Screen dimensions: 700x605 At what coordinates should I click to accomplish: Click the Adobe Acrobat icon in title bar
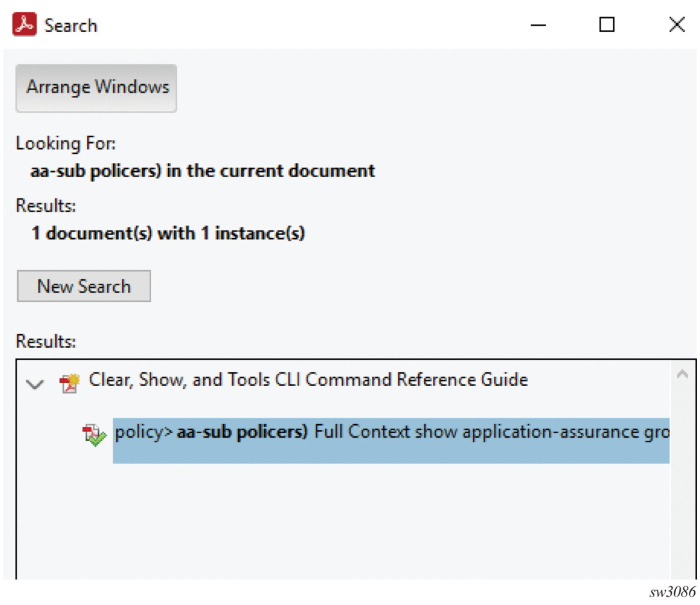(x=24, y=25)
